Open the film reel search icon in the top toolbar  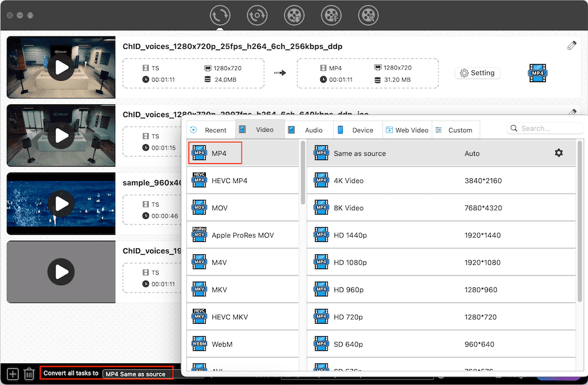(368, 15)
